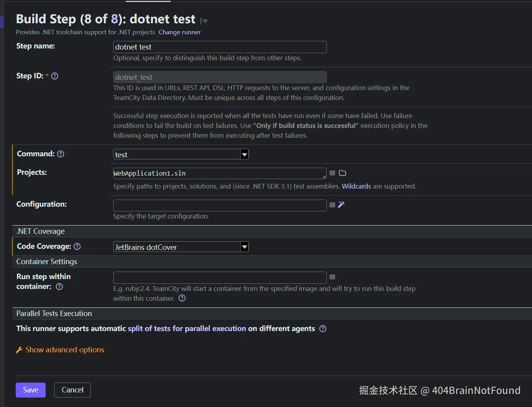532x407 pixels.
Task: Click the parameter list icon beside Configuration
Action: click(332, 205)
